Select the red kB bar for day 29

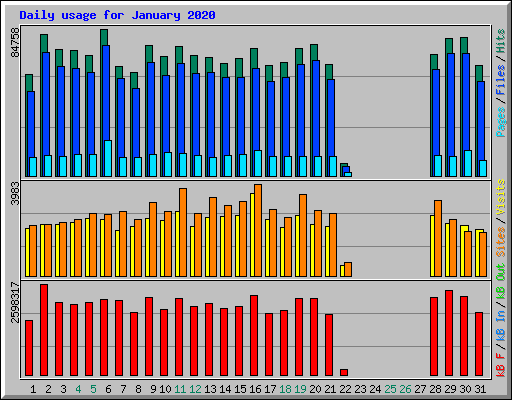click(449, 333)
